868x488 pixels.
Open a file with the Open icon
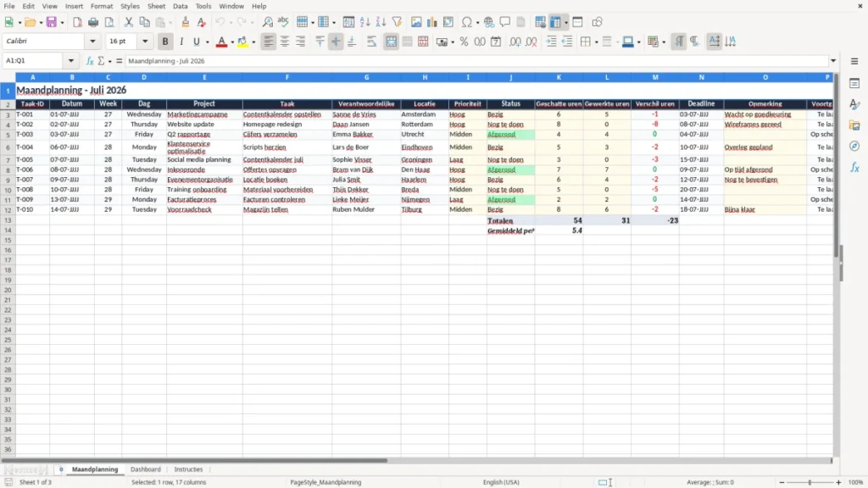point(30,22)
